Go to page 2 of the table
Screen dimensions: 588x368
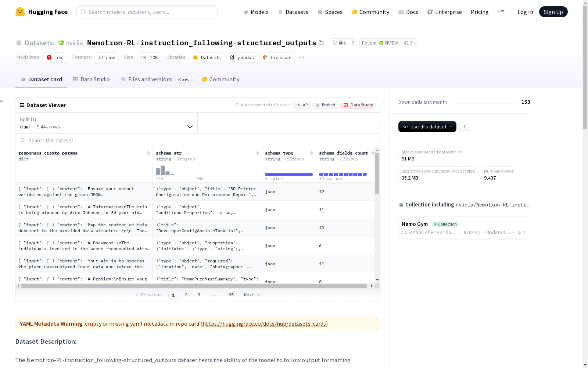(x=186, y=295)
